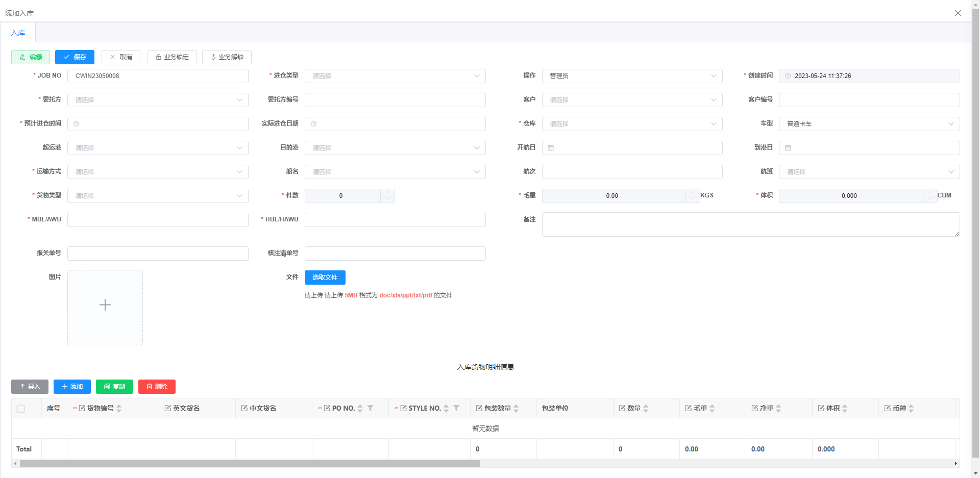This screenshot has width=980, height=478.
Task: Click the JOB NO input field
Action: click(158, 76)
